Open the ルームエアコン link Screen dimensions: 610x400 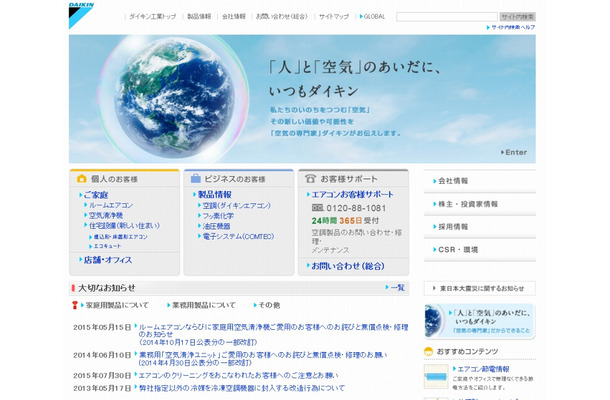pos(109,205)
